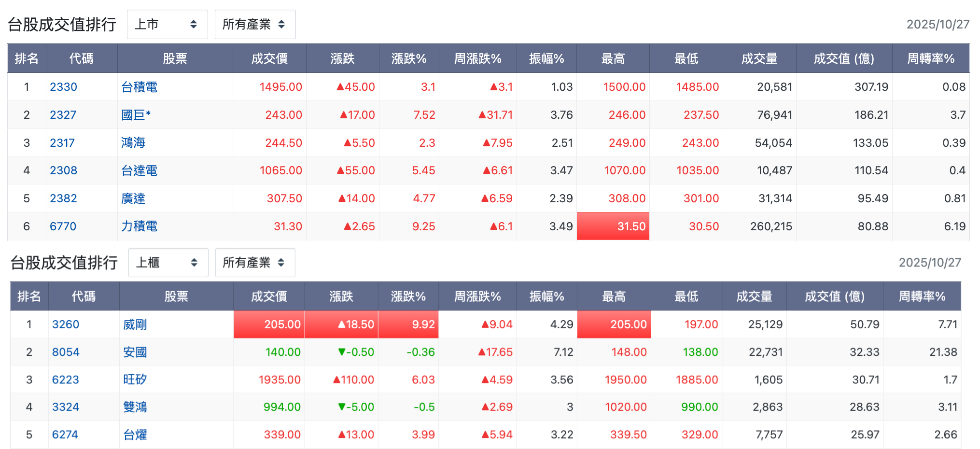
Task: Open the 雙鴻 stock link
Action: 135,407
